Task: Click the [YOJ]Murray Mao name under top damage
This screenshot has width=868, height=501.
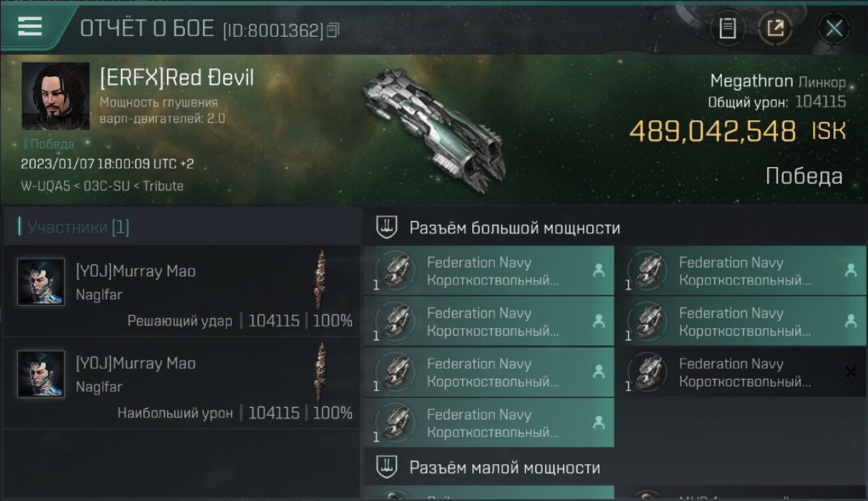Action: [x=136, y=363]
